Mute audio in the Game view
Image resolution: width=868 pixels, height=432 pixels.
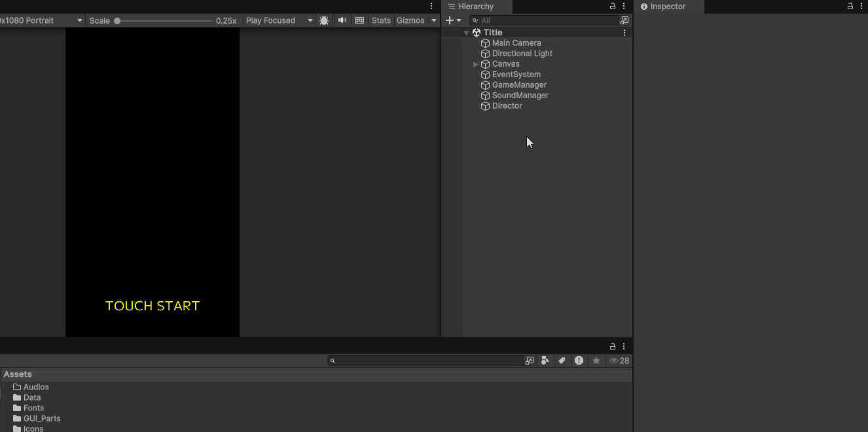pos(342,20)
